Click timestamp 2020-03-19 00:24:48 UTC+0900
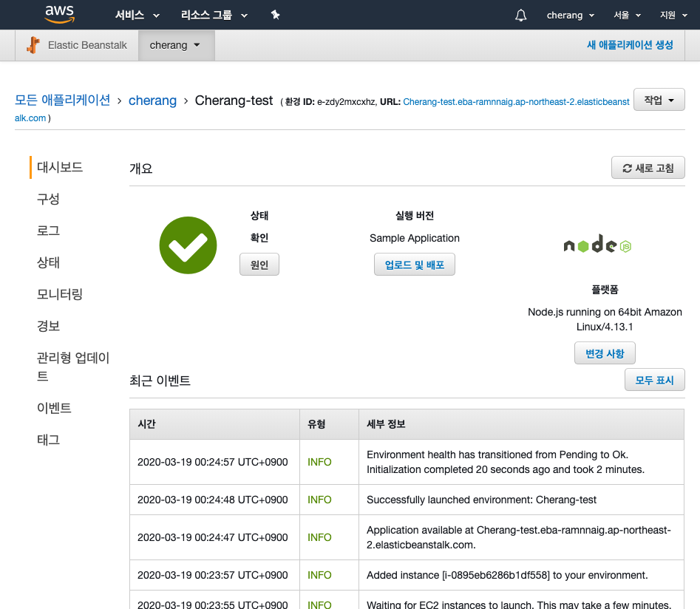Viewport: 700px width, 609px height. [x=212, y=500]
